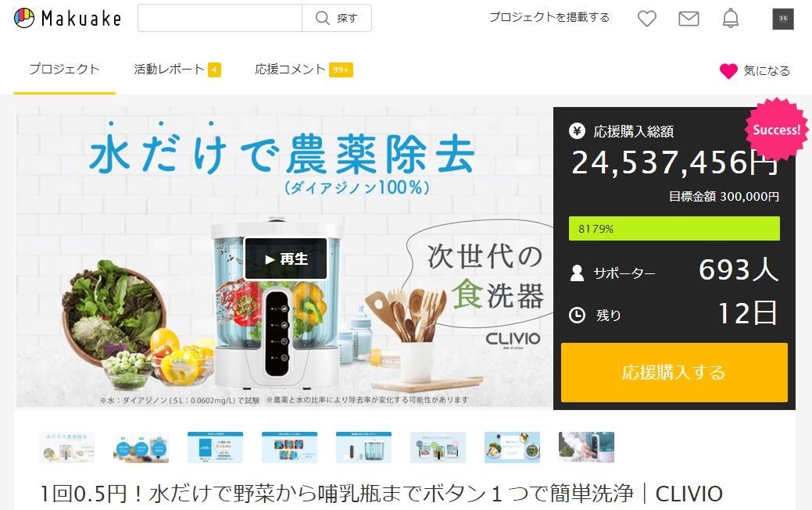Open favorites via the header heart icon

pos(647,19)
